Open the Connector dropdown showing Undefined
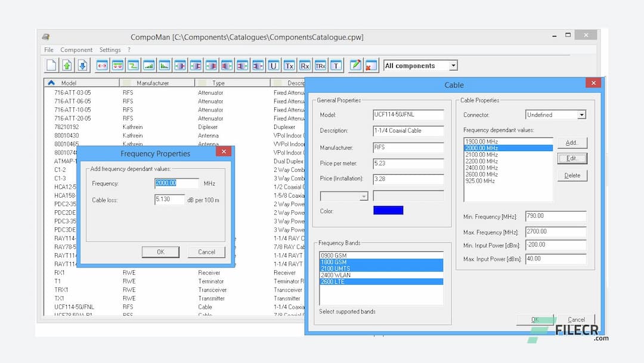The image size is (644, 363). tap(581, 114)
